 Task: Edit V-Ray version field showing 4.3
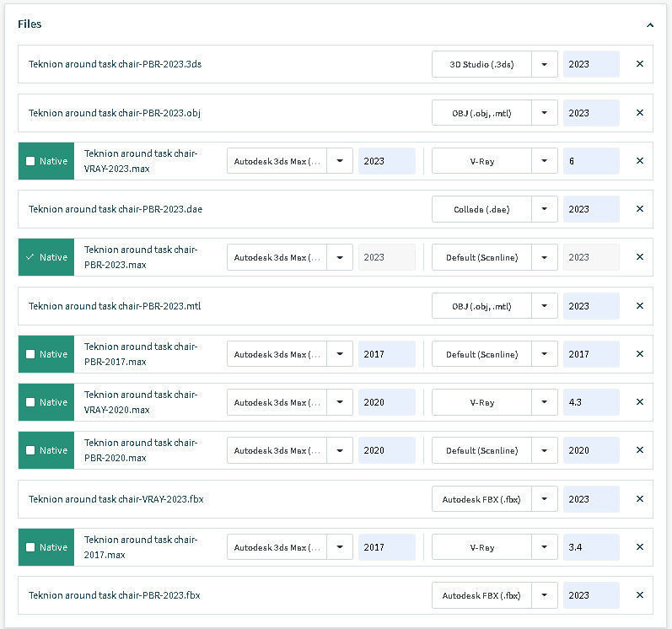click(x=590, y=402)
